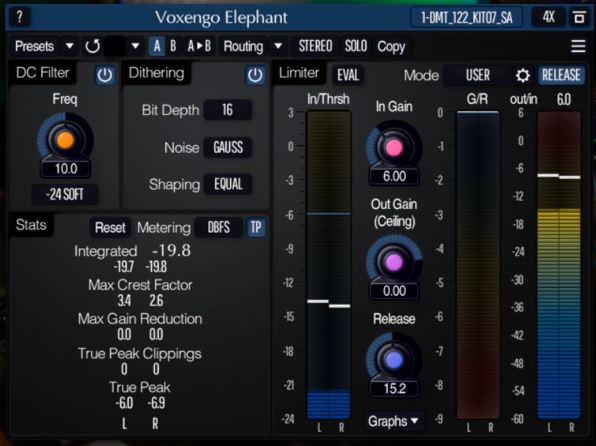The width and height of the screenshot is (596, 446).
Task: Toggle the RELEASE button in Limiter
Action: (x=561, y=75)
